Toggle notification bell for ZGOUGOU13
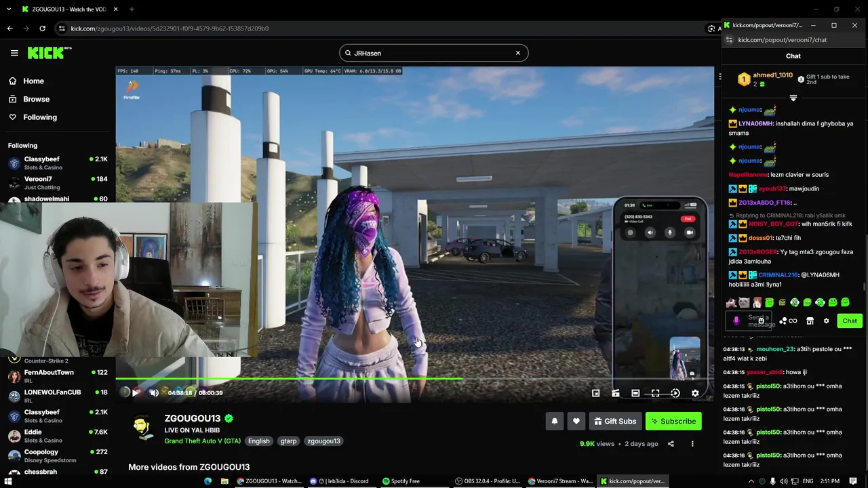 coord(555,421)
